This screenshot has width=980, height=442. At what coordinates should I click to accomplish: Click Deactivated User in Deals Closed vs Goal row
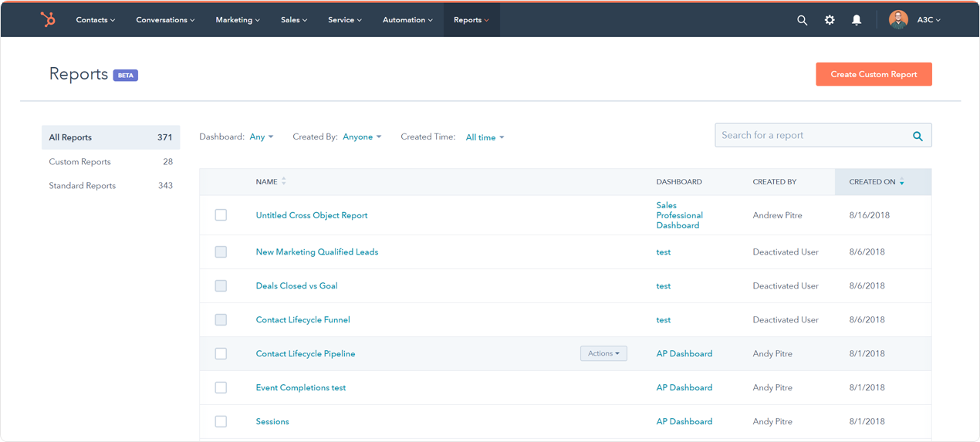coord(786,286)
